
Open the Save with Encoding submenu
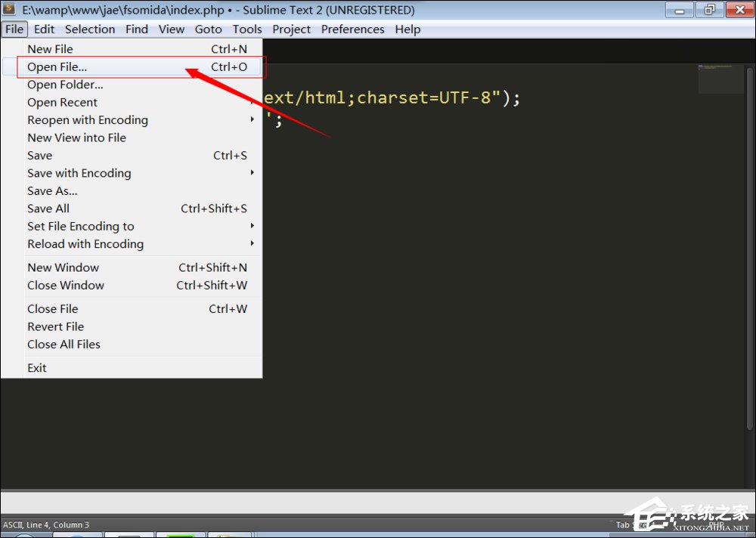[79, 173]
